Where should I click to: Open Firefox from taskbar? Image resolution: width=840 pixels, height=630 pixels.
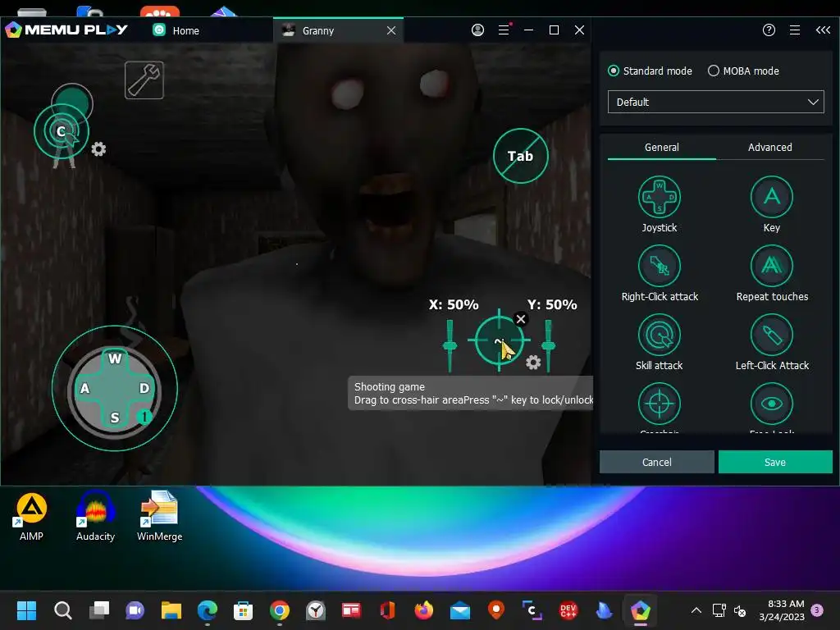click(424, 610)
